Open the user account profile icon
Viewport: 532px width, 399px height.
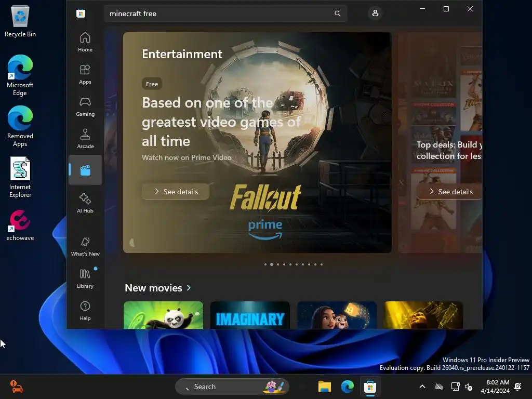(x=375, y=13)
